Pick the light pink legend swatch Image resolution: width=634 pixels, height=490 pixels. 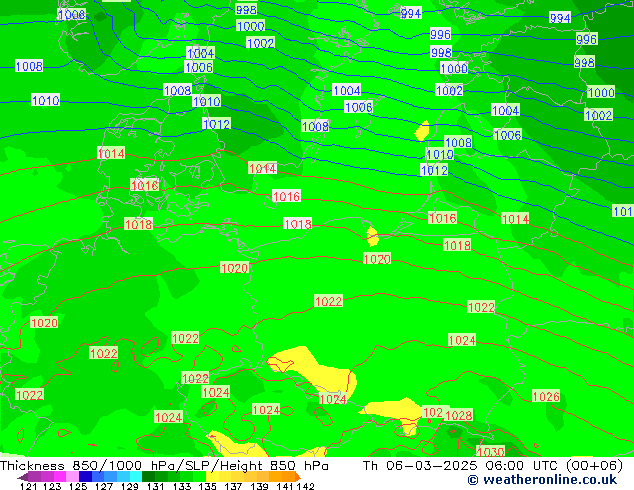pos(72,477)
